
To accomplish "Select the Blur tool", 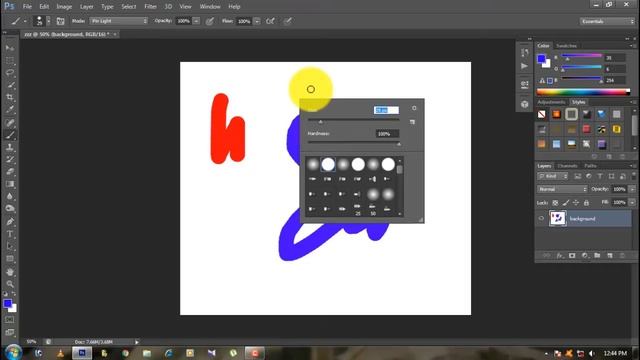I will pyautogui.click(x=10, y=196).
